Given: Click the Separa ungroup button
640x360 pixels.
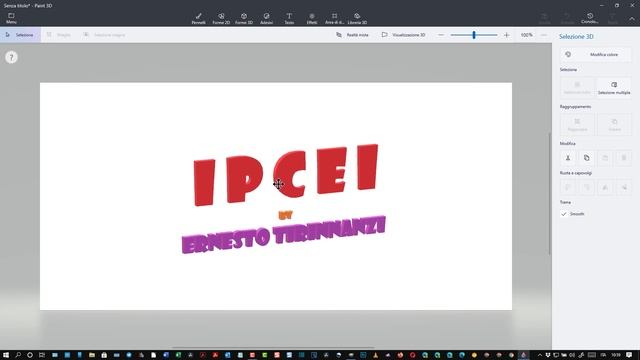Looking at the screenshot, I should point(614,124).
